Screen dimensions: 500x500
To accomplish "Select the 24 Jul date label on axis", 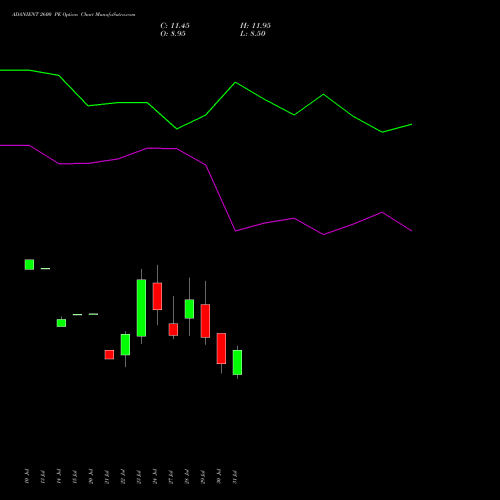I will pos(155,476).
